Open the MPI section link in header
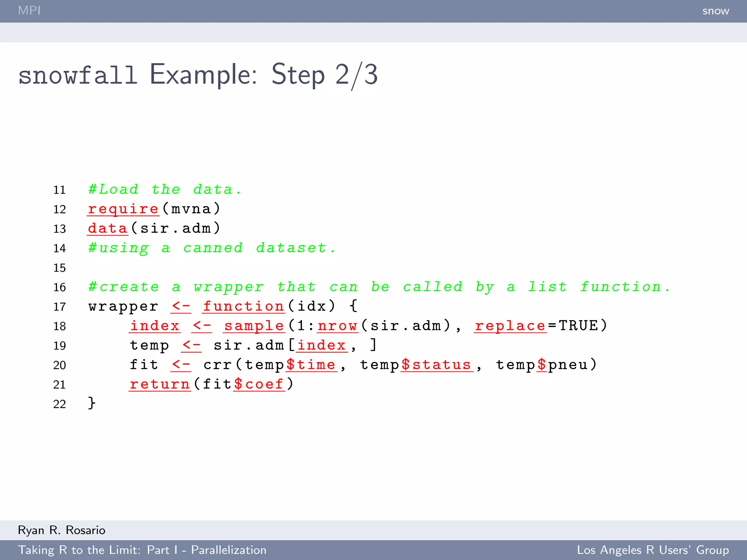 tap(29, 10)
